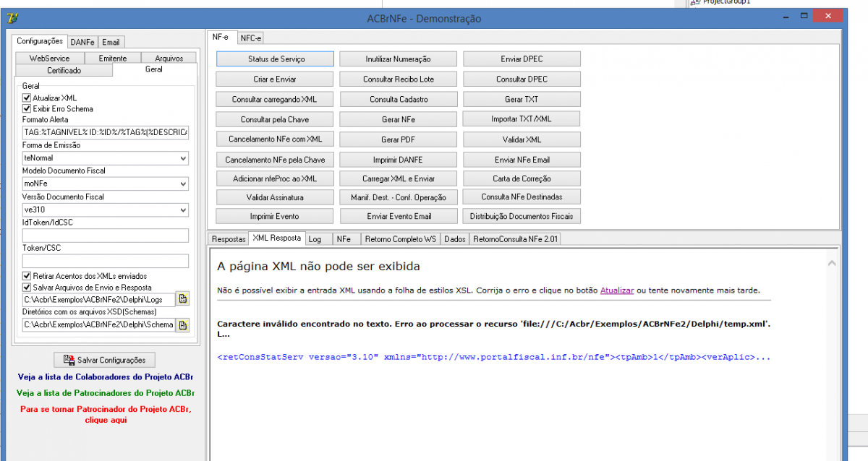This screenshot has width=868, height=461.
Task: Browse for the XSD Schemas folder
Action: (x=183, y=325)
